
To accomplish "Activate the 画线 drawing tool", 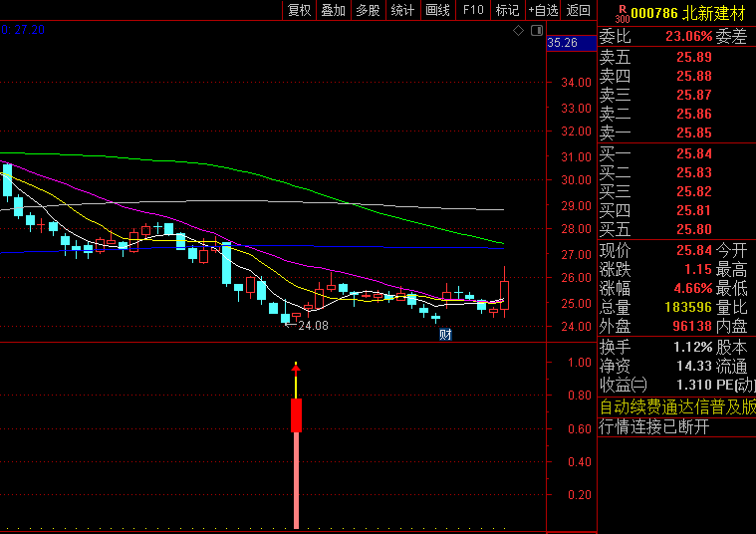I will (438, 10).
